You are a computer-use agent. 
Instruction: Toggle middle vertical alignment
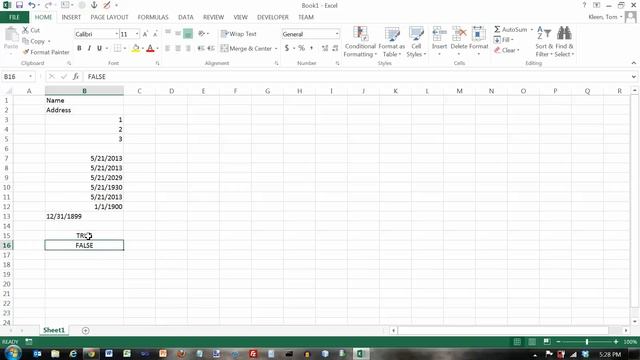tap(178, 34)
